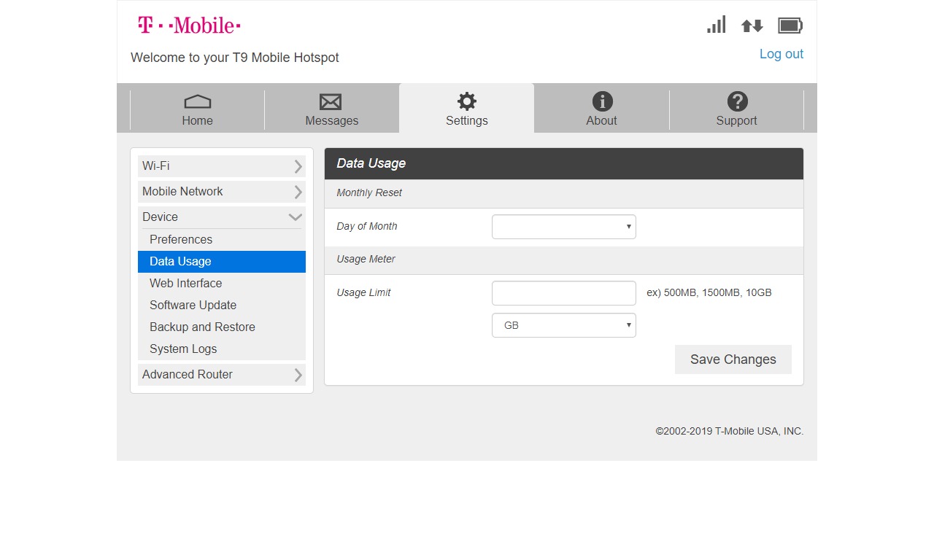Collapse the Device section
Viewport: 934px width, 560px height.
[x=222, y=217]
